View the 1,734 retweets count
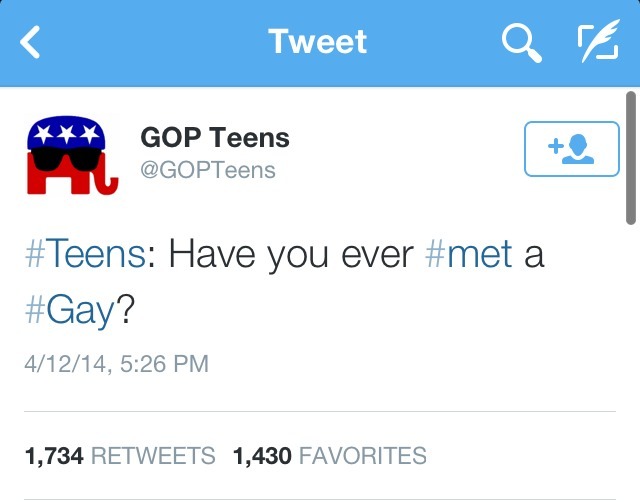This screenshot has width=640, height=503. (x=53, y=456)
